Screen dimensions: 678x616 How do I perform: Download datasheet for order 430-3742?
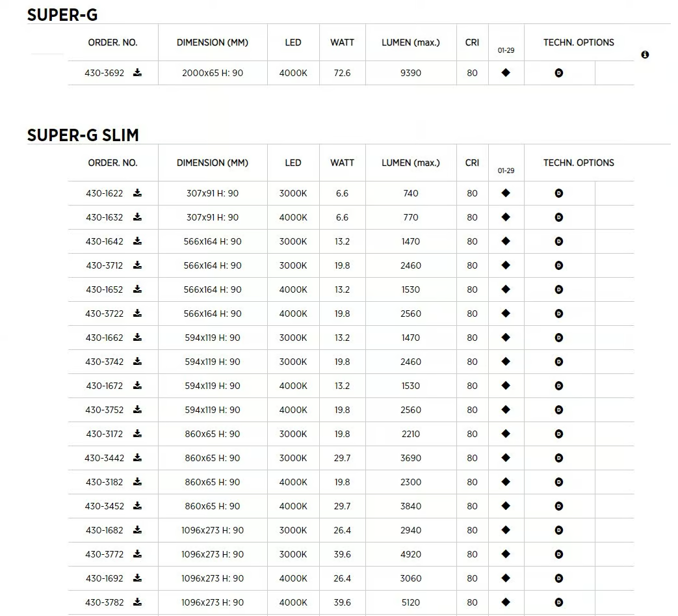coord(138,361)
